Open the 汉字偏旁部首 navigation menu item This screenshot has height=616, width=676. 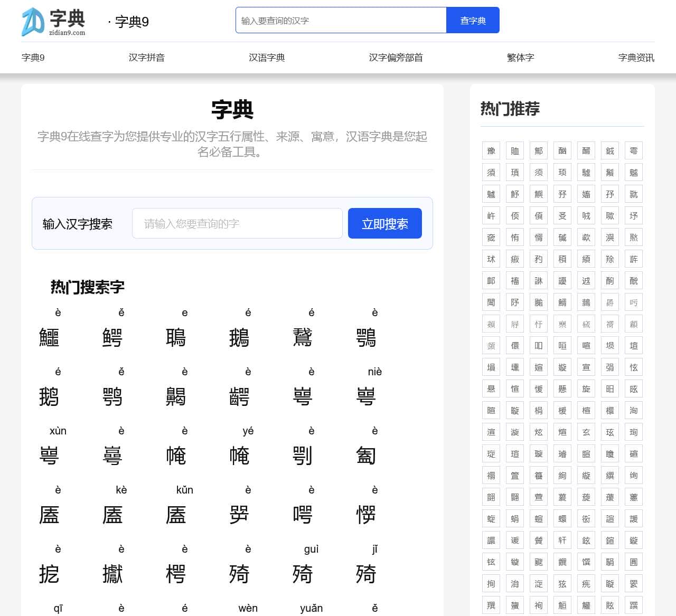(x=396, y=57)
